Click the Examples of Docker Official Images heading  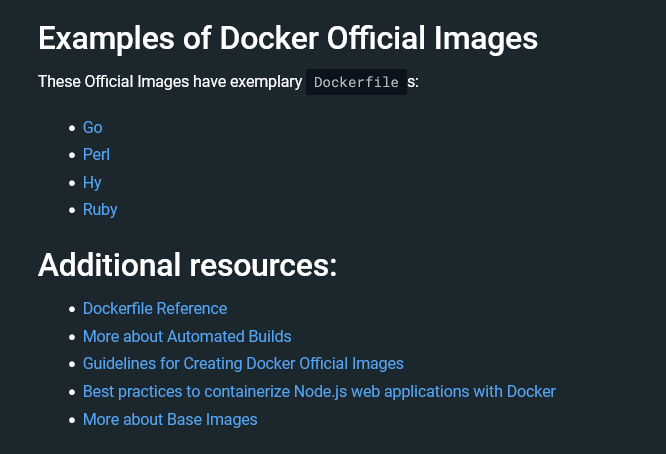pyautogui.click(x=288, y=39)
